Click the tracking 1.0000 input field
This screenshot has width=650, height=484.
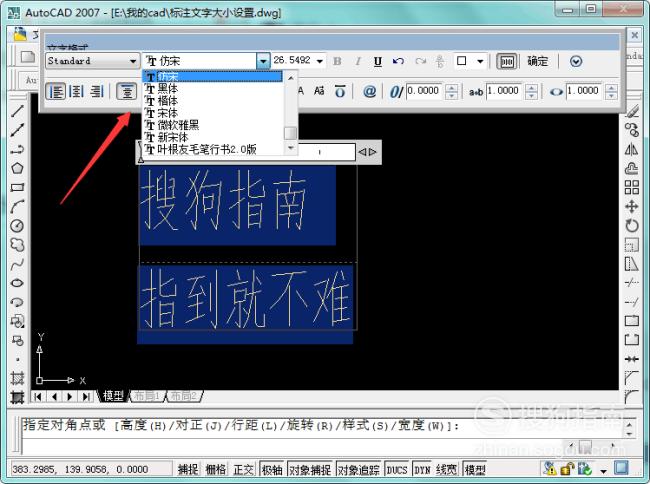tap(504, 91)
